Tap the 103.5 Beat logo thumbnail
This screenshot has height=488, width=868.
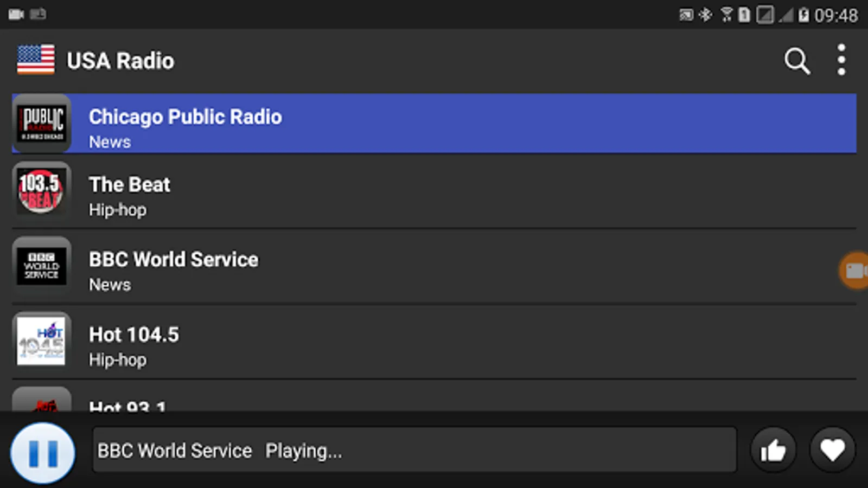(x=41, y=191)
